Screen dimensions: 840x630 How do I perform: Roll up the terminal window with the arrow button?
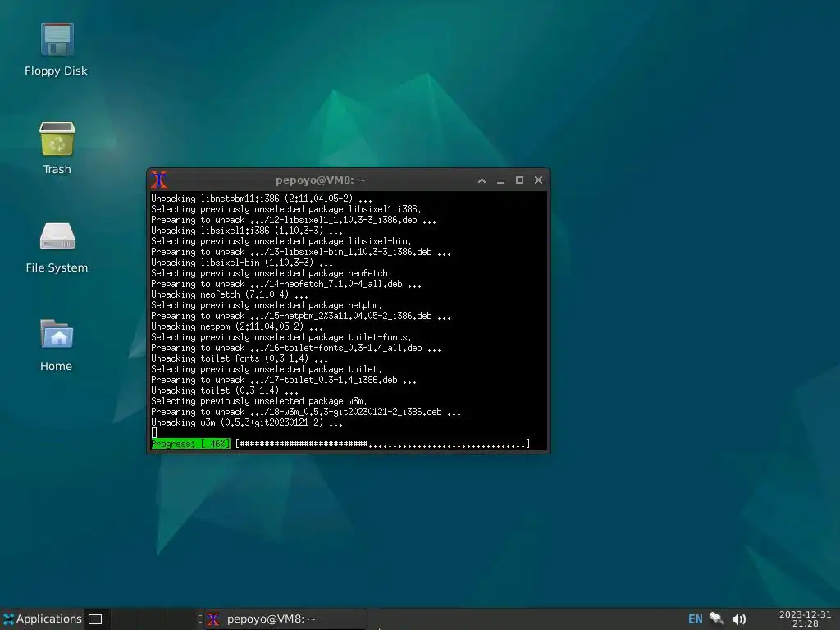click(482, 180)
